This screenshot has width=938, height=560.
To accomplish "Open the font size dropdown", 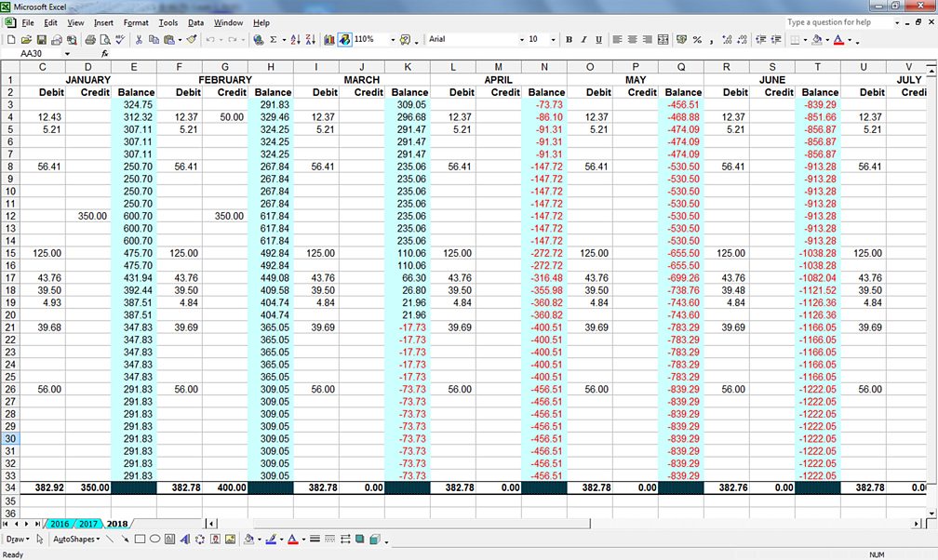I will [552, 39].
